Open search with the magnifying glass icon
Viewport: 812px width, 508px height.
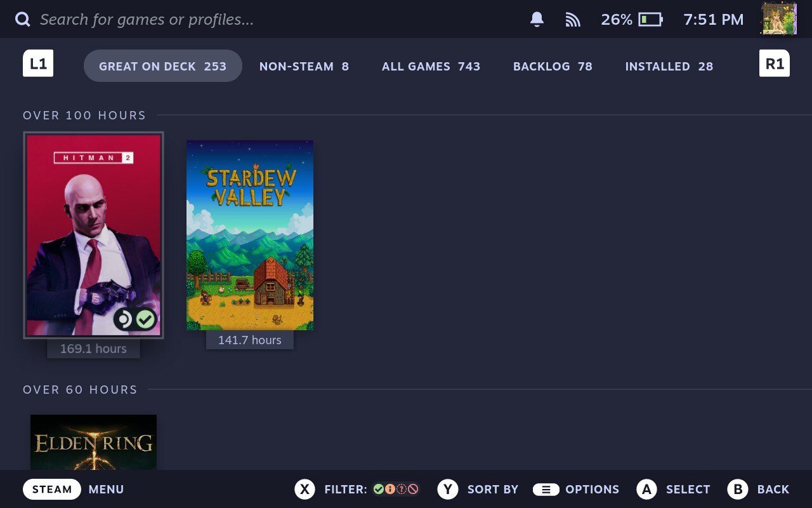pyautogui.click(x=22, y=19)
